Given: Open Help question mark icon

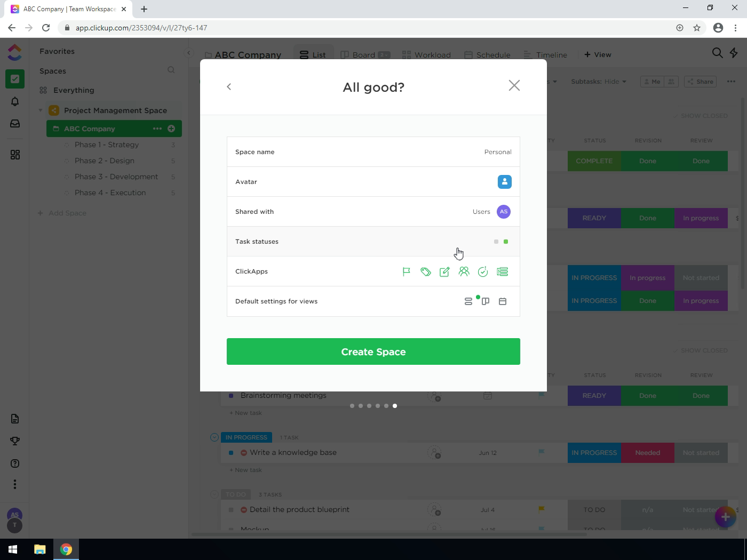Looking at the screenshot, I should point(15,463).
